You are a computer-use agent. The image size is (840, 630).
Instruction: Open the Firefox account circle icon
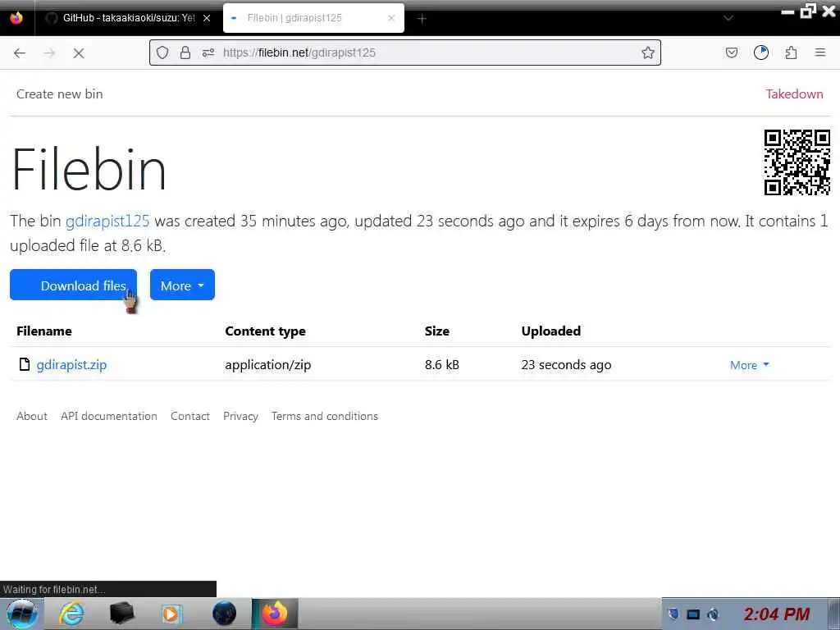[x=761, y=52]
